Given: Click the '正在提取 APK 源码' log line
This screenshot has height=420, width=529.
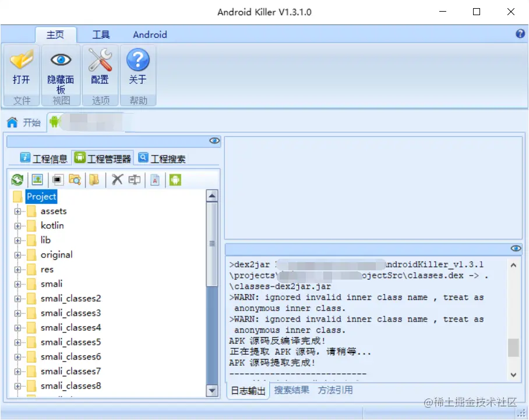Looking at the screenshot, I should click(x=300, y=352).
